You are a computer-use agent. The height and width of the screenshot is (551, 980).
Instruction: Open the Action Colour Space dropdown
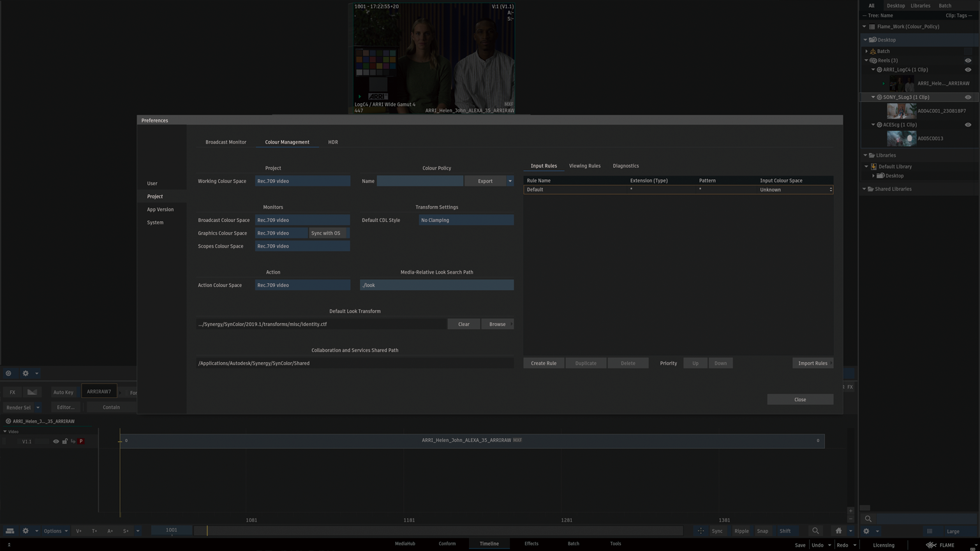pos(302,285)
